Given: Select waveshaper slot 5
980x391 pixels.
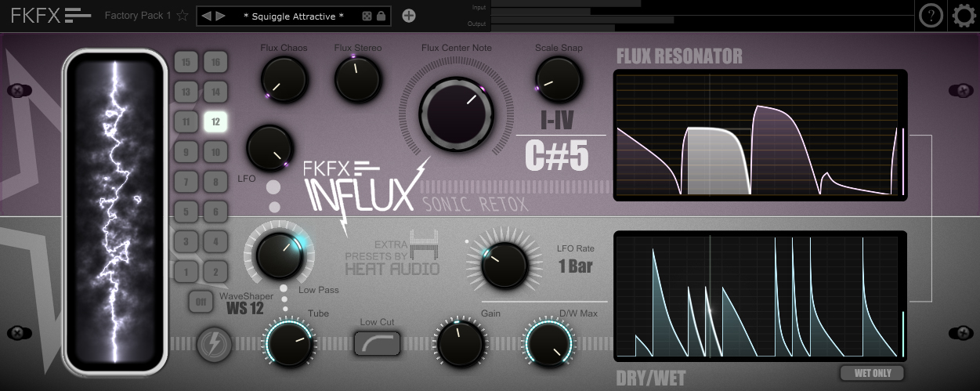Looking at the screenshot, I should pos(186,212).
